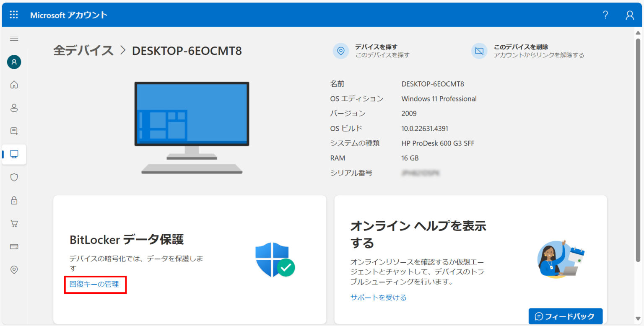Click the このデバイスを削除 icon
644x326 pixels.
pos(479,51)
